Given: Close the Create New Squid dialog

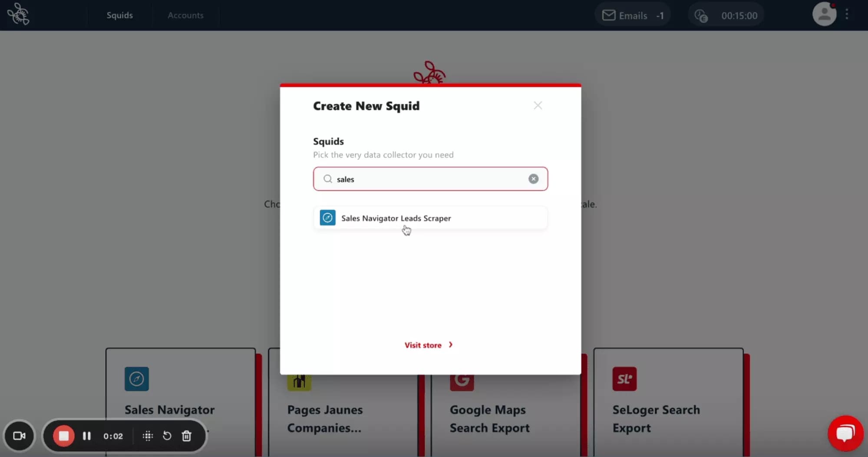Looking at the screenshot, I should pyautogui.click(x=538, y=106).
